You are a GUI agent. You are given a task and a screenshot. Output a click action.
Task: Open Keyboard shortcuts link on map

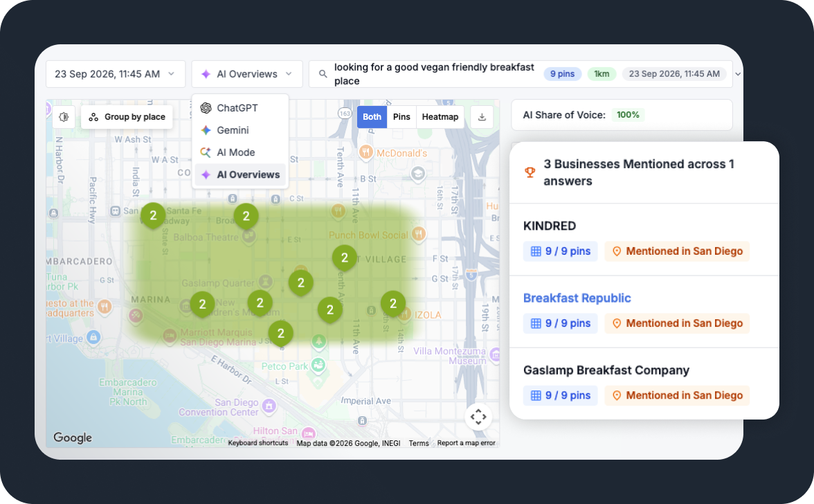[x=258, y=443]
